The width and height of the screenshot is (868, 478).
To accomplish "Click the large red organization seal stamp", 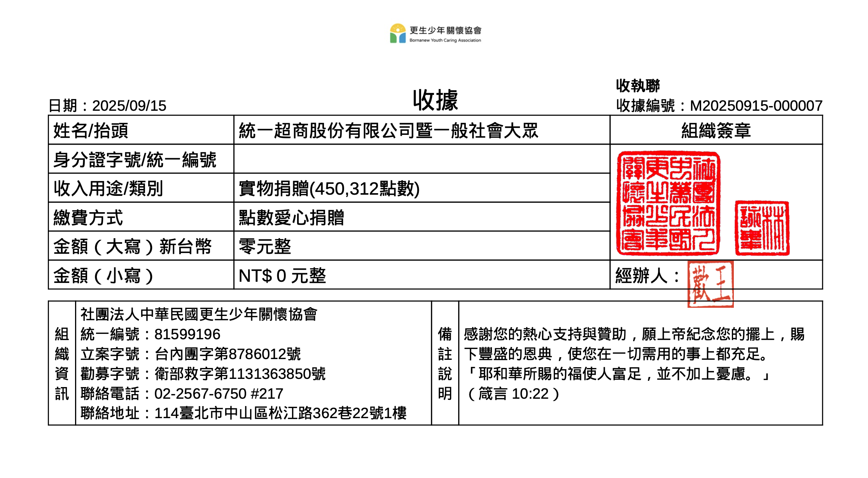I will (x=668, y=203).
